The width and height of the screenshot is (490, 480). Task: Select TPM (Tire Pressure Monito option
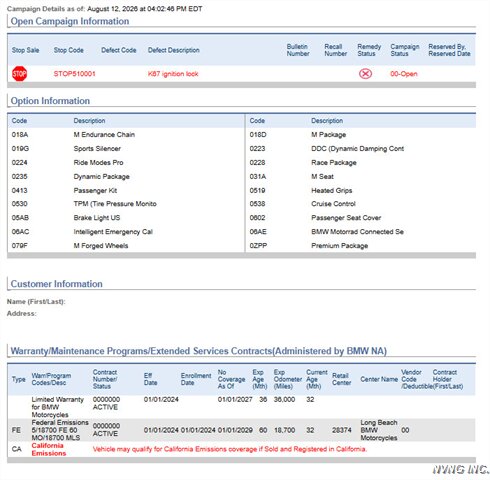pos(115,204)
